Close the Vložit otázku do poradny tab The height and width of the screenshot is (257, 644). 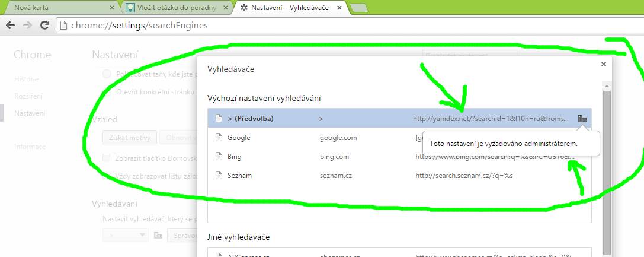point(226,7)
